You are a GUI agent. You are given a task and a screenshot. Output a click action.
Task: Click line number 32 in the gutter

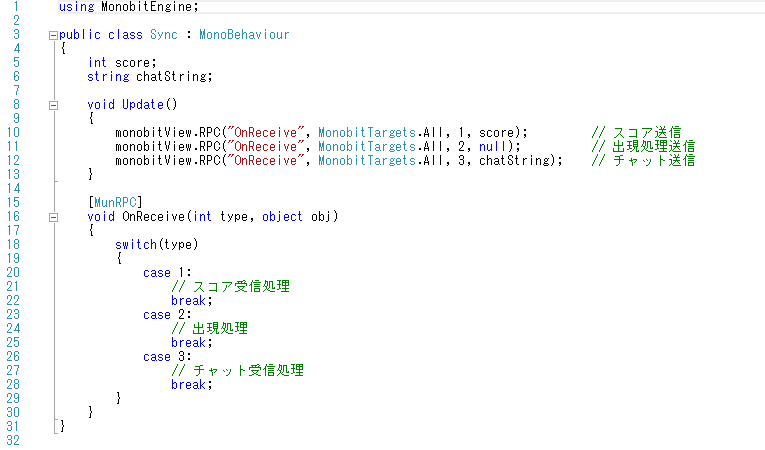(13, 441)
